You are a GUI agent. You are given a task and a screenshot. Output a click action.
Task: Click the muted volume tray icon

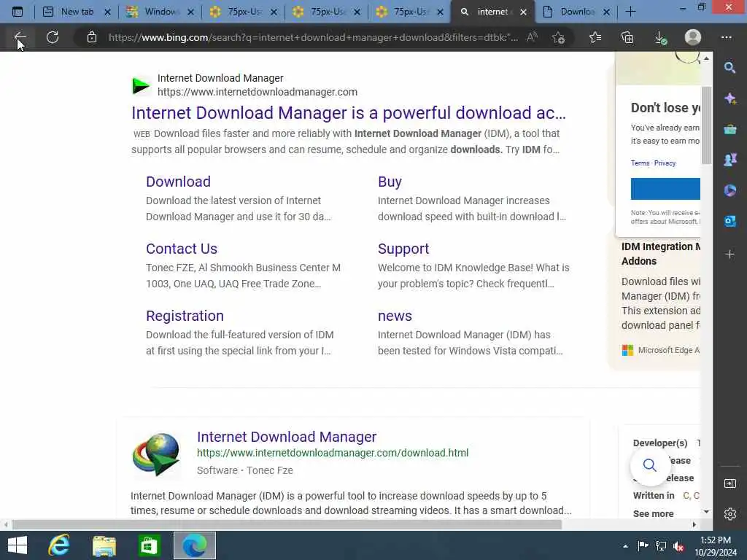(679, 546)
